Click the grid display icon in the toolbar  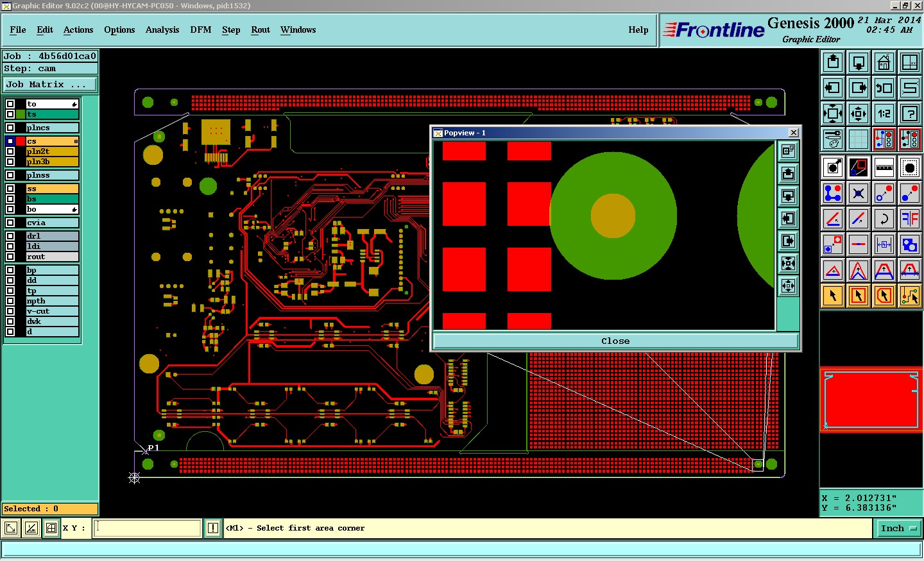coord(858,139)
